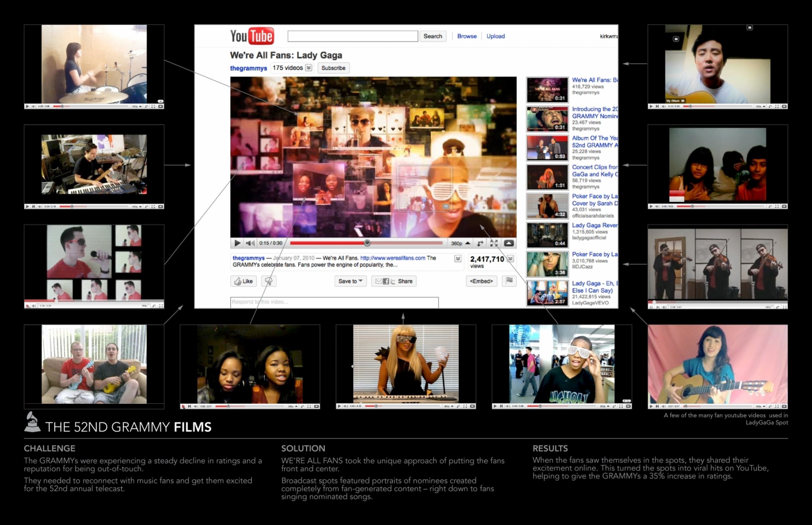Screen dimensions: 812x525
Task: Toggle fullscreen on the main video player
Action: [494, 243]
